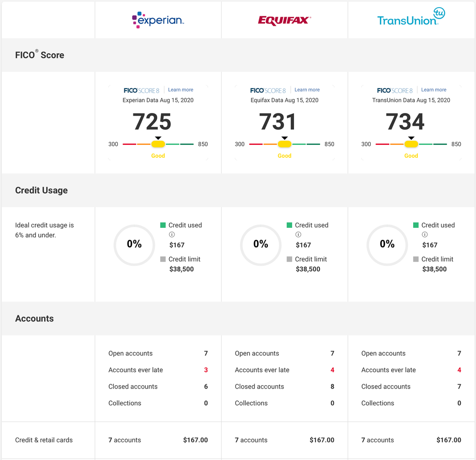The width and height of the screenshot is (476, 460).
Task: Click Equifax 'Accounts ever late' value 4
Action: point(333,370)
